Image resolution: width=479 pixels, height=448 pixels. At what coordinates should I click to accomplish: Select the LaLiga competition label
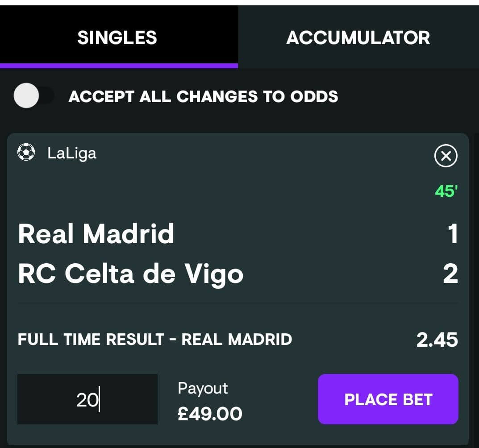pos(72,153)
